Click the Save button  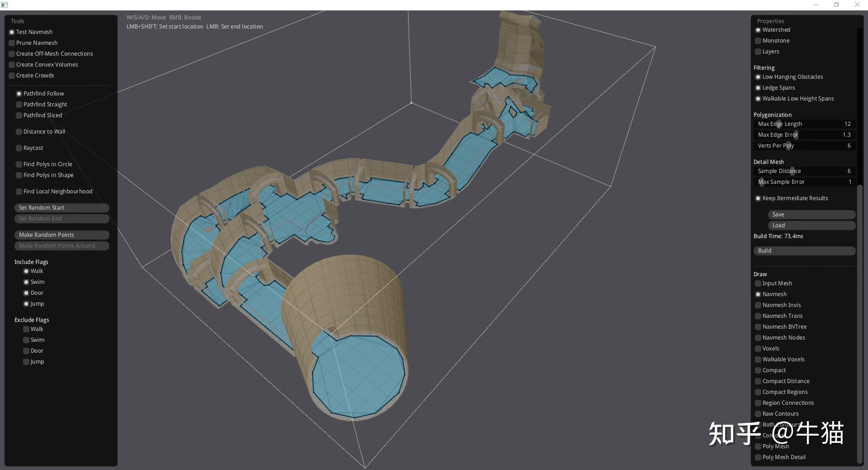tap(811, 215)
